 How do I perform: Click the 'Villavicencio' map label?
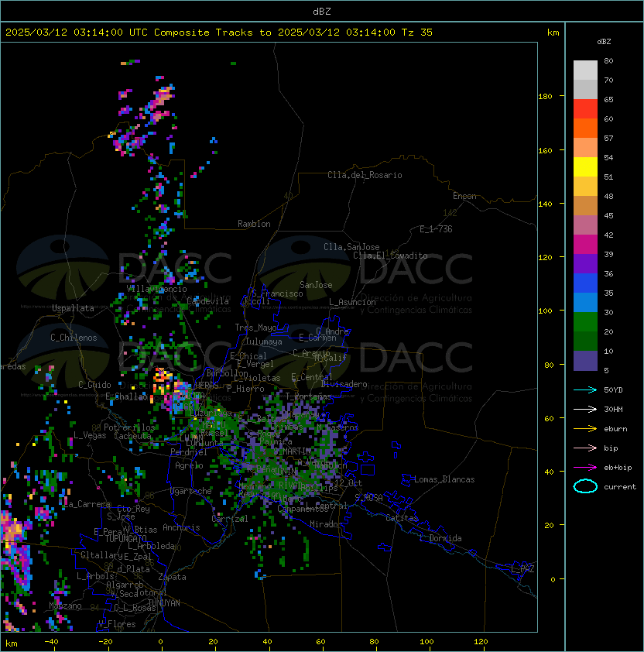click(156, 289)
